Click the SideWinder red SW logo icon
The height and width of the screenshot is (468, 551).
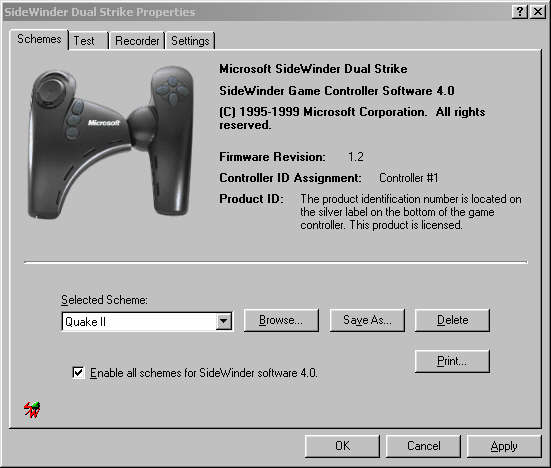pos(32,410)
